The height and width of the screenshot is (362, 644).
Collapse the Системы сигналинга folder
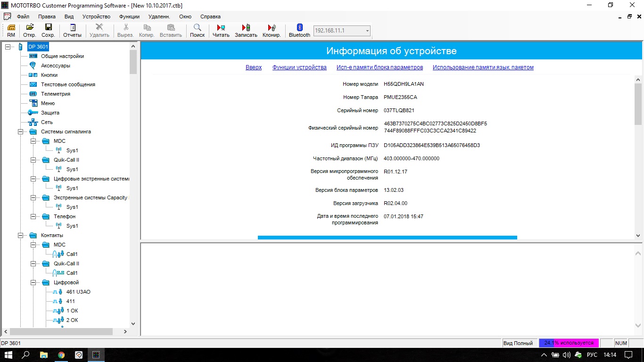click(x=20, y=132)
